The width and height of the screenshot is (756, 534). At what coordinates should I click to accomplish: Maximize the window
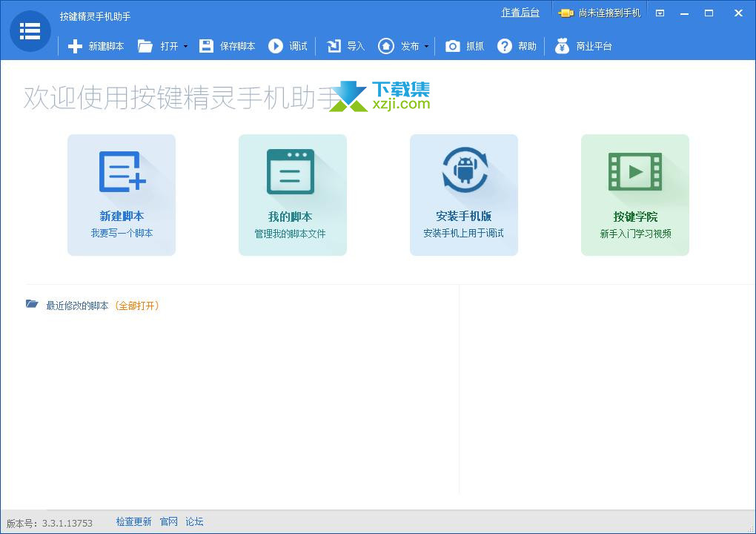[709, 13]
